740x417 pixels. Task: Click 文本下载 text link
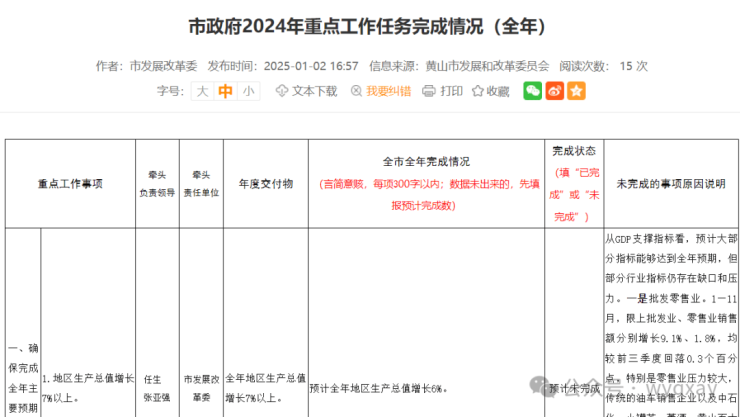coord(313,91)
